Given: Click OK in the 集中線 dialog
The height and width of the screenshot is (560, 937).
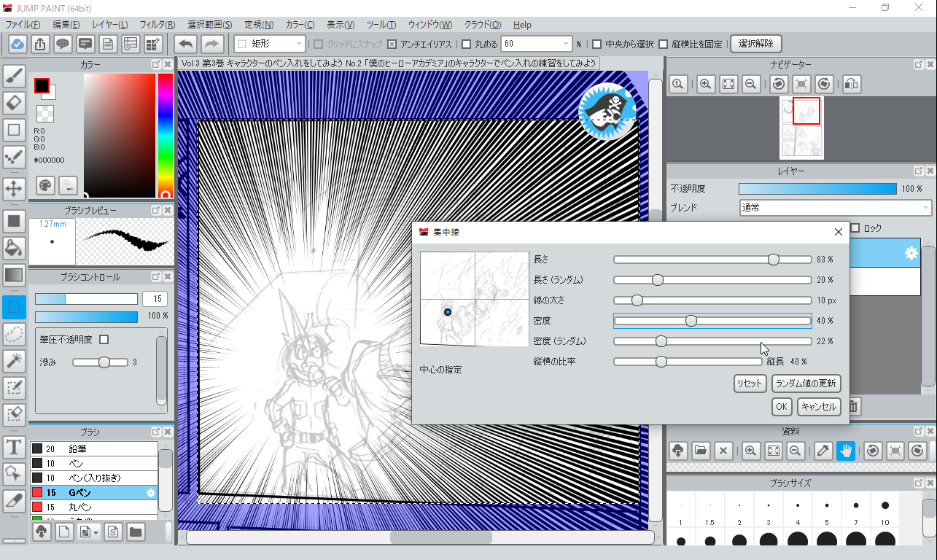Looking at the screenshot, I should (782, 407).
